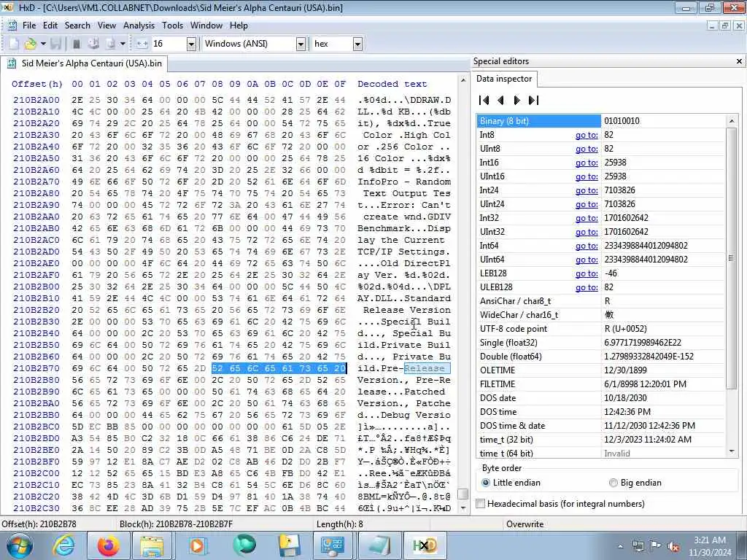Click the Open disk image toolbar icon

click(x=111, y=44)
